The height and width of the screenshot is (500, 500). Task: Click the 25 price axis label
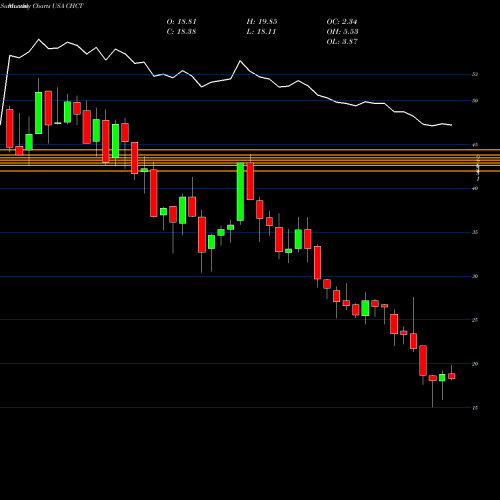[x=475, y=320]
